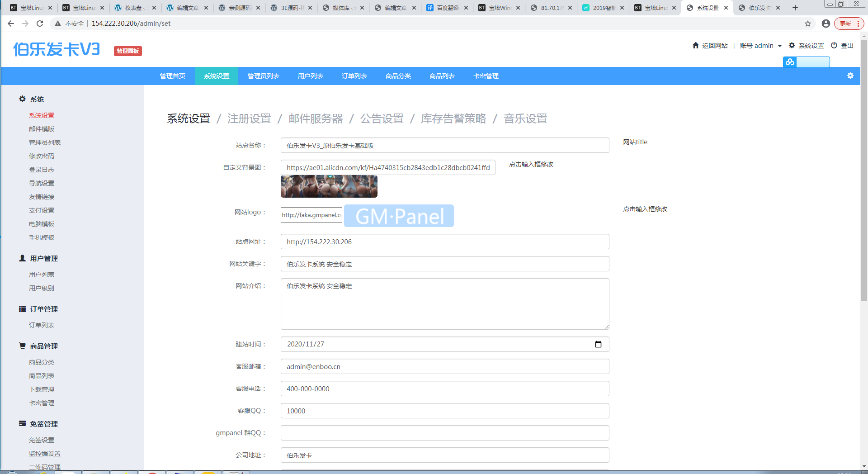Click the custom background image thumbnail
The width and height of the screenshot is (868, 474).
[329, 187]
